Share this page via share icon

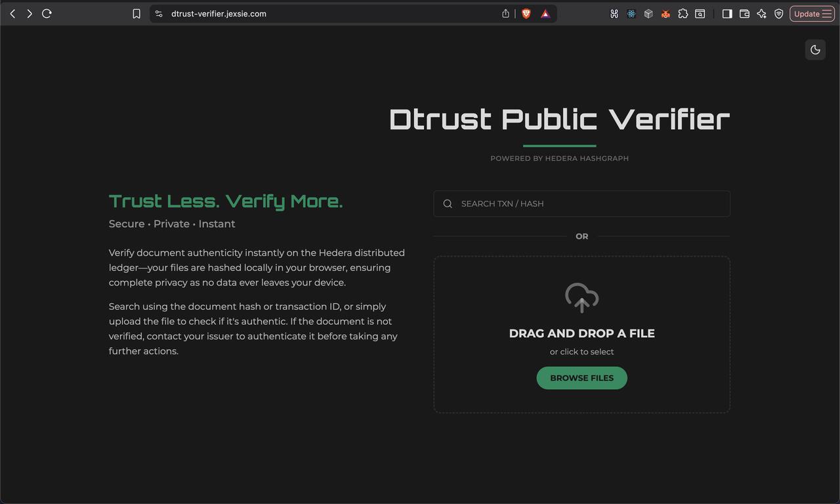(506, 14)
